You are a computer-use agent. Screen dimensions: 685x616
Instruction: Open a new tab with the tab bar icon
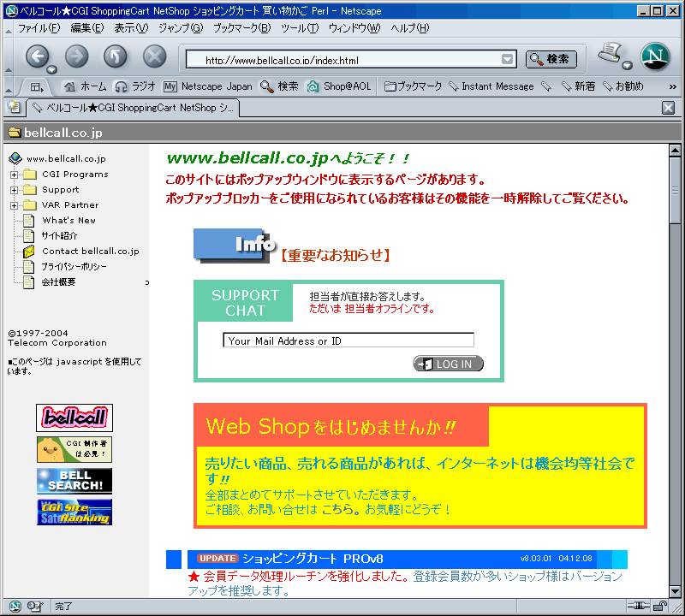pyautogui.click(x=14, y=107)
